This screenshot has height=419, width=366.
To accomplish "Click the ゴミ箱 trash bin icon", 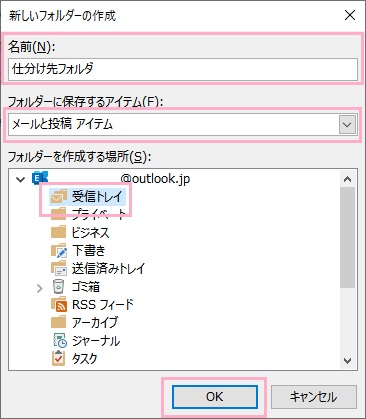I will click(x=58, y=286).
